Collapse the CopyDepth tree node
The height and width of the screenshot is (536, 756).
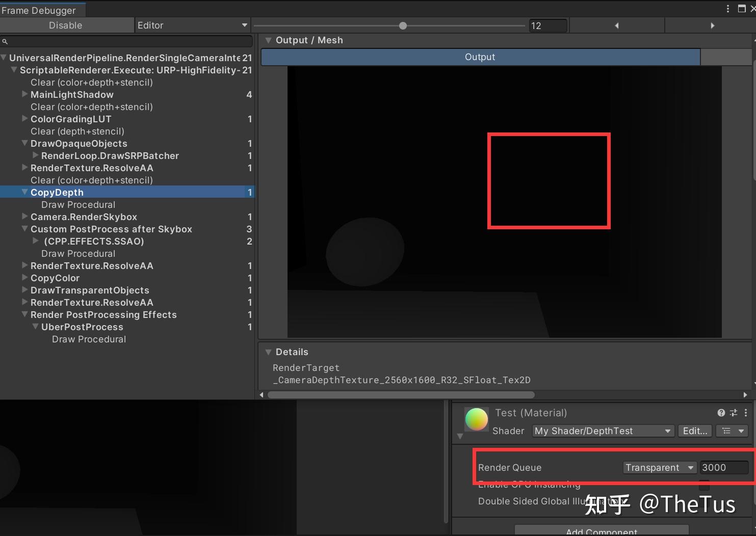coord(24,192)
